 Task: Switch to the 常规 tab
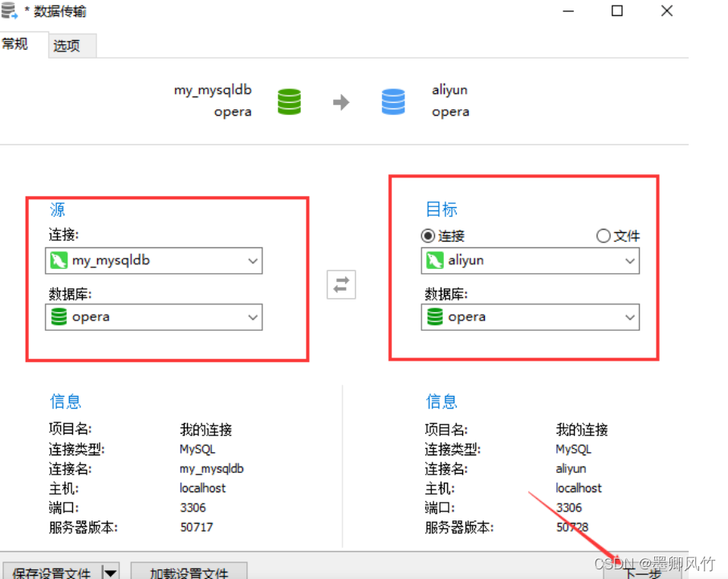[16, 43]
